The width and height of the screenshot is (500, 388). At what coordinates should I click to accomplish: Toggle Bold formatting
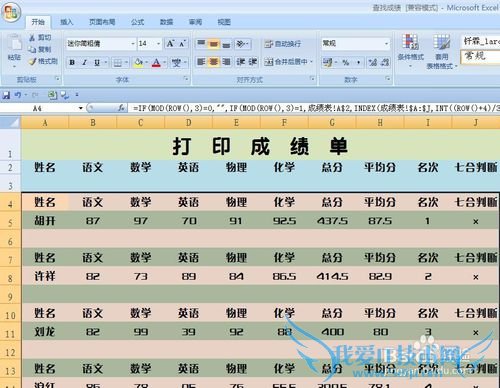tap(72, 62)
